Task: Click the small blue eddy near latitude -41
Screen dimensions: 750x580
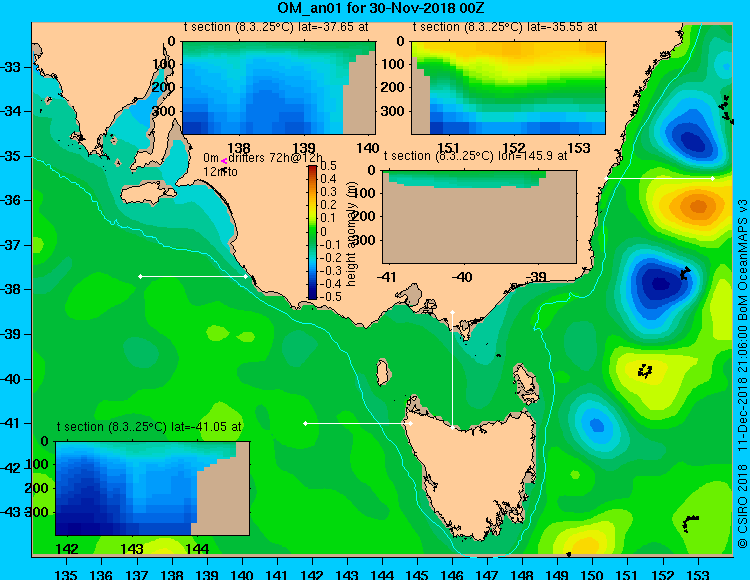Action: 596,424
